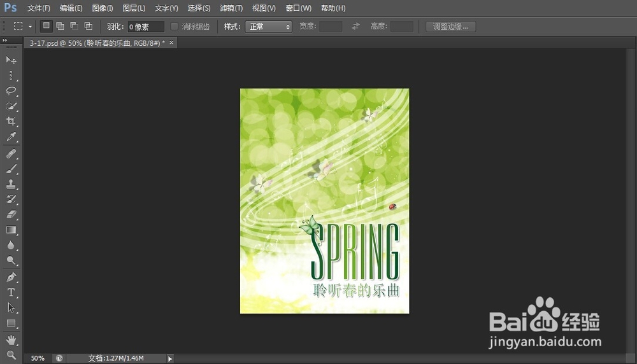Choose Add to selection mode
The image size is (637, 364).
click(60, 26)
